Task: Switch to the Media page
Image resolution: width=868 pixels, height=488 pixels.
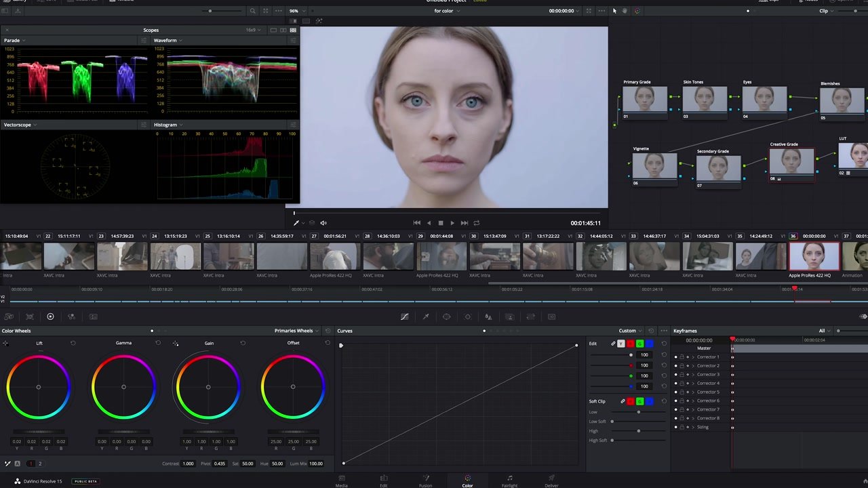Action: [342, 481]
